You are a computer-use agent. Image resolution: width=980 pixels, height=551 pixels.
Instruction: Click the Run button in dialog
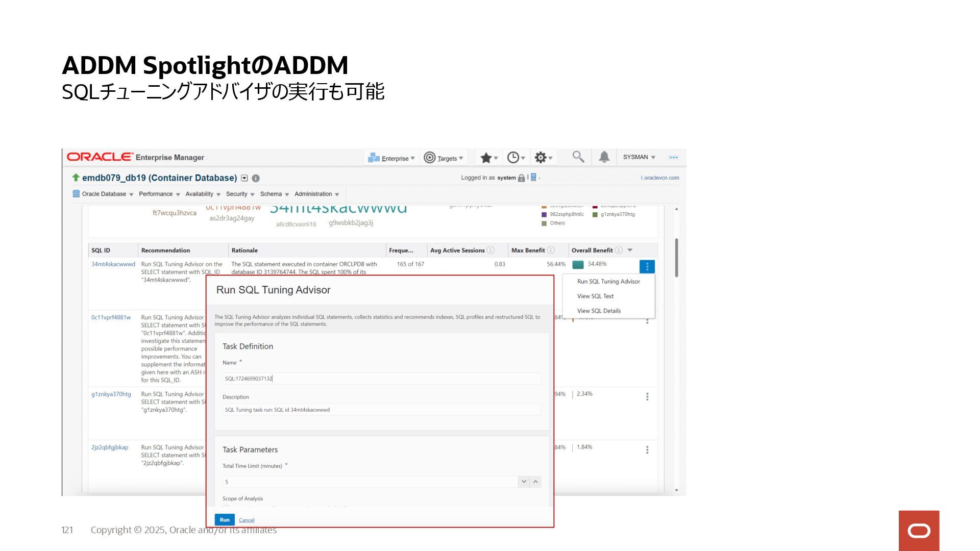pos(225,519)
